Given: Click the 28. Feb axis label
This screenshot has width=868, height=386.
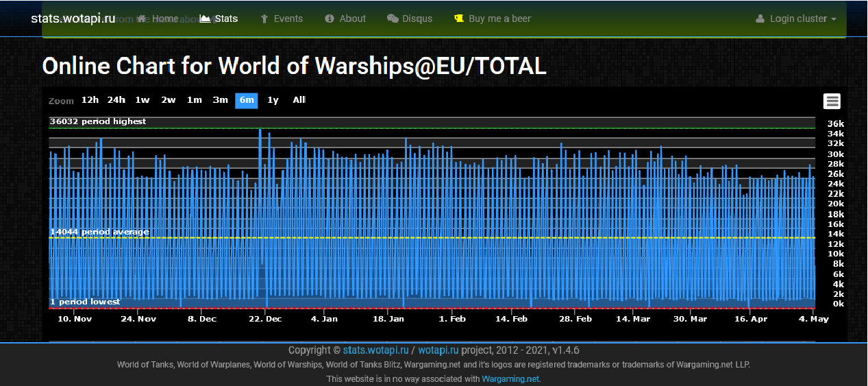Looking at the screenshot, I should click(575, 319).
